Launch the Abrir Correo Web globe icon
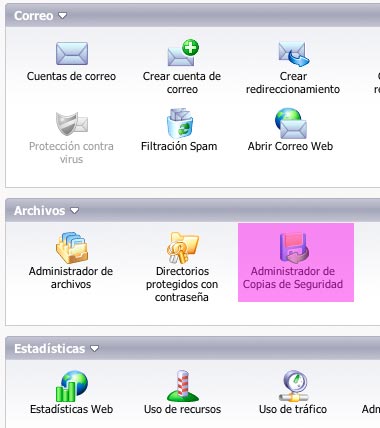Viewport: 380px width, 428px height. click(x=291, y=123)
